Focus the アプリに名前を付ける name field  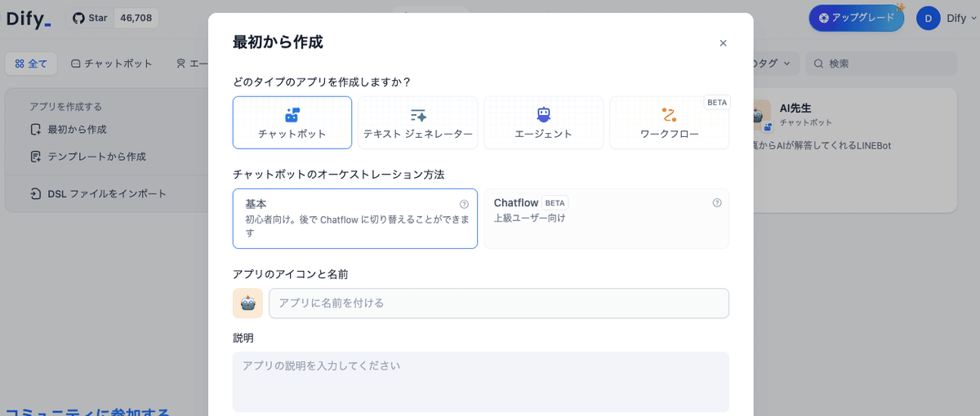click(x=499, y=303)
